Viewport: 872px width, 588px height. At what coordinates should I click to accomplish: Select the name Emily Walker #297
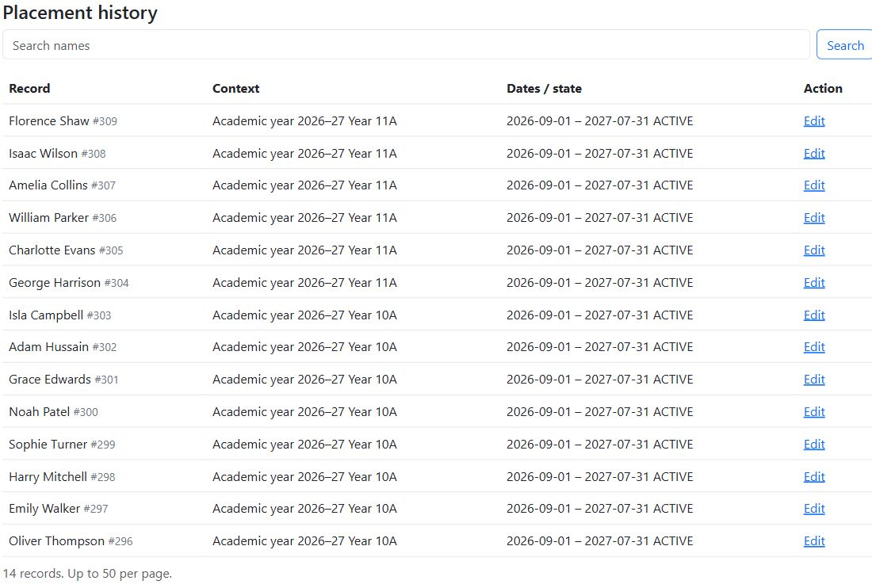click(x=59, y=509)
